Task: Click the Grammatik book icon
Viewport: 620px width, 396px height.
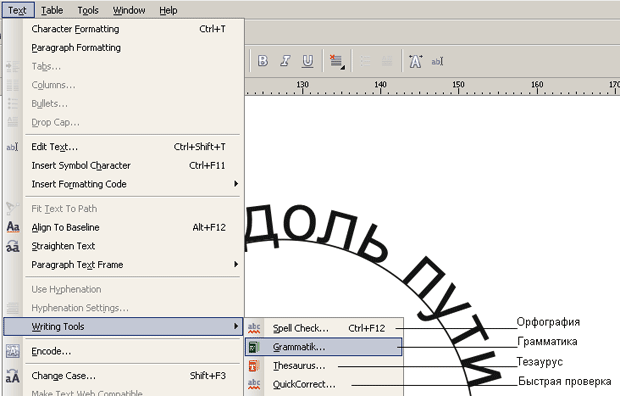Action: [x=254, y=347]
